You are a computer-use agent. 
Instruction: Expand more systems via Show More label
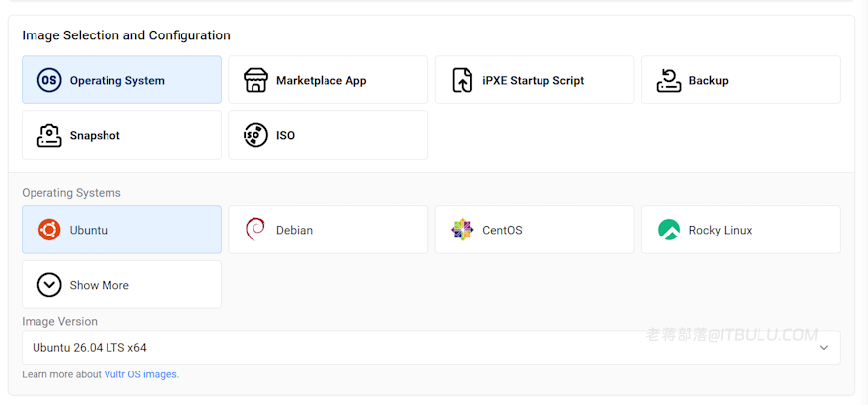tap(99, 285)
